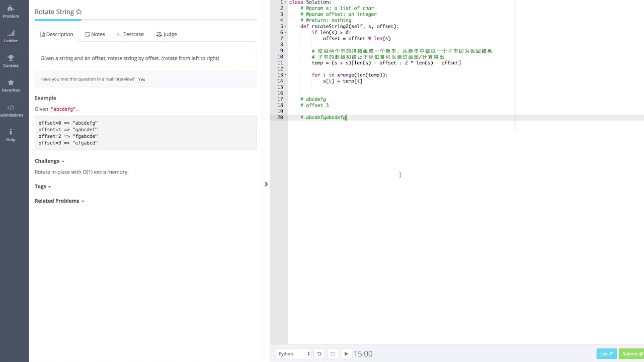Click the '# offset 3' comment line
Image resolution: width=644 pixels, height=362 pixels.
coord(314,106)
